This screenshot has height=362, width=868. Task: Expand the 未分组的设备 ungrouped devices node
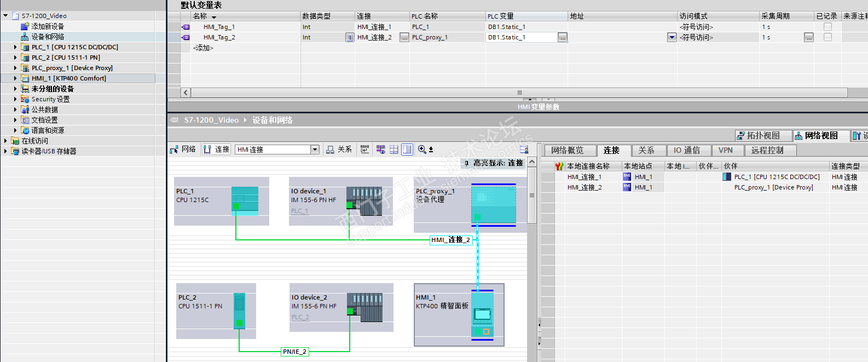(15, 89)
